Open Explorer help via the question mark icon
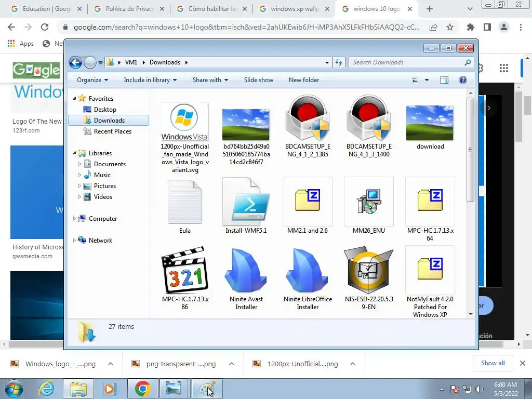Viewport: 532px width, 399px height. 463,80
